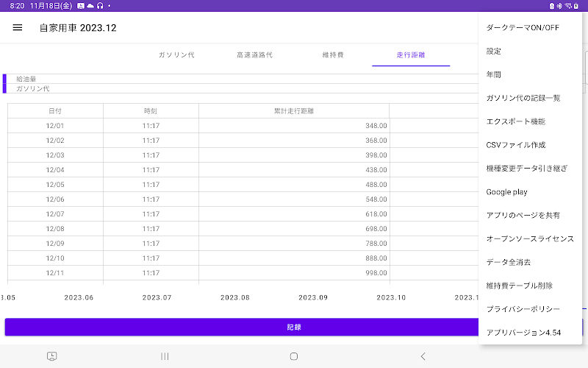Image resolution: width=588 pixels, height=368 pixels.
Task: Switch to the 高速道路代 tab
Action: (254, 55)
